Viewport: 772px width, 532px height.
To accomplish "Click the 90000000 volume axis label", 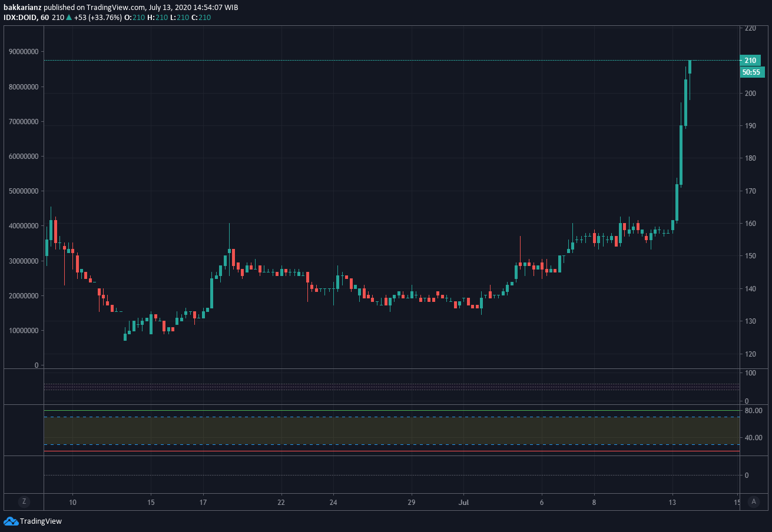I will [x=24, y=52].
